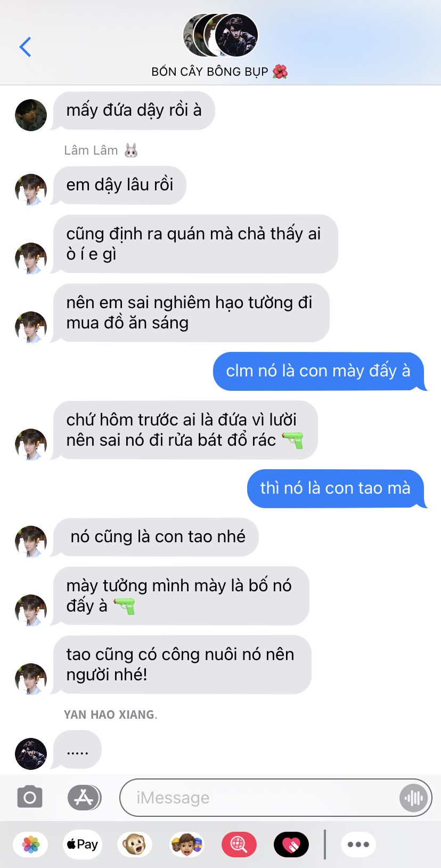Tap the blue back arrow
Image resolution: width=441 pixels, height=868 pixels.
click(x=25, y=47)
